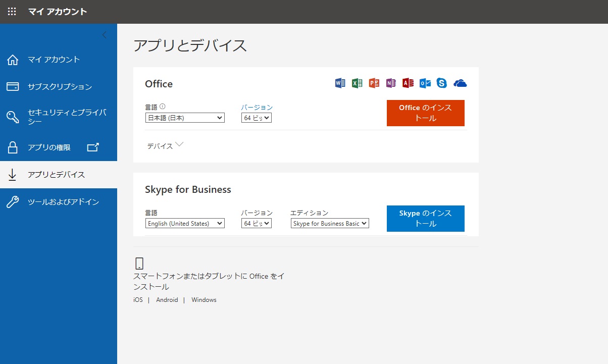This screenshot has width=608, height=364.
Task: Open サブスクリプション in sidebar
Action: (x=59, y=87)
